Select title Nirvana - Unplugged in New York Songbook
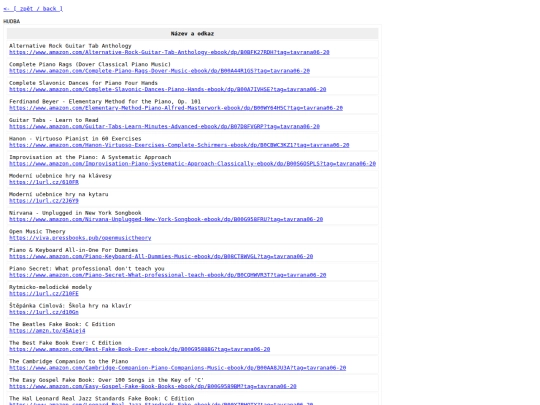The width and height of the screenshot is (540, 405). point(75,213)
